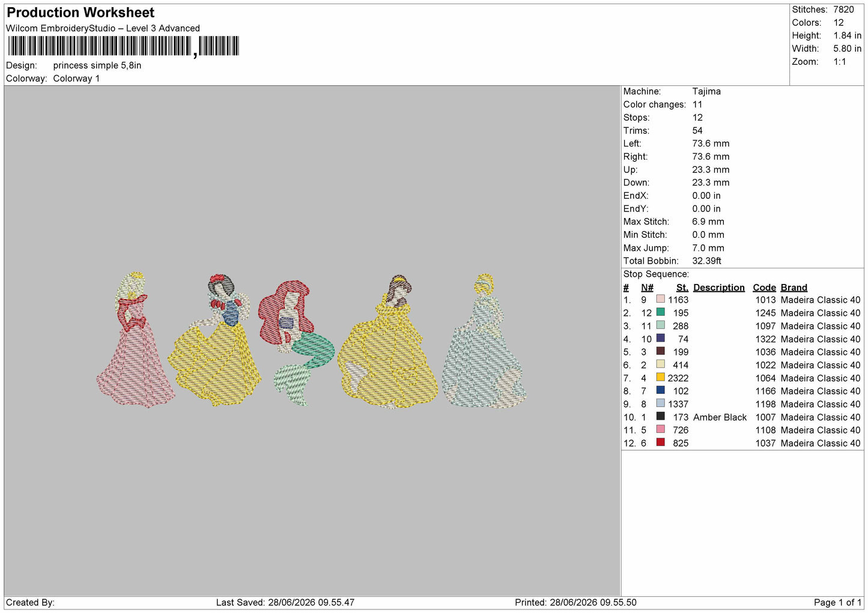This screenshot has height=613, width=868.
Task: Select the Min Stitch value 0.0 mm
Action: pyautogui.click(x=708, y=235)
